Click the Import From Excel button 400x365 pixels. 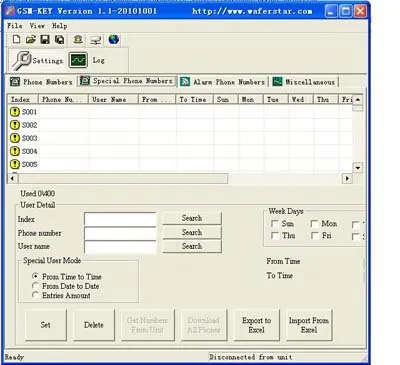point(309,325)
